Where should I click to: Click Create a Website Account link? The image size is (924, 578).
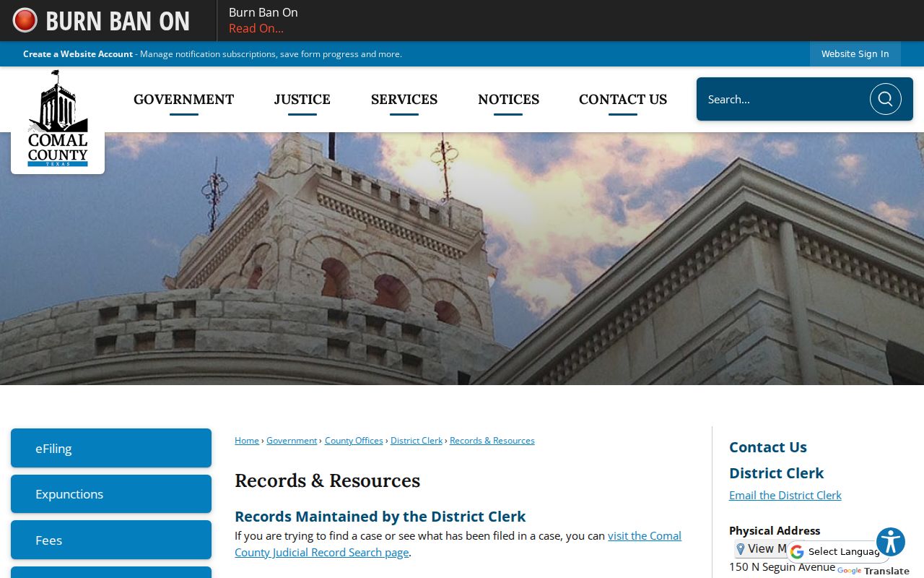[x=78, y=54]
